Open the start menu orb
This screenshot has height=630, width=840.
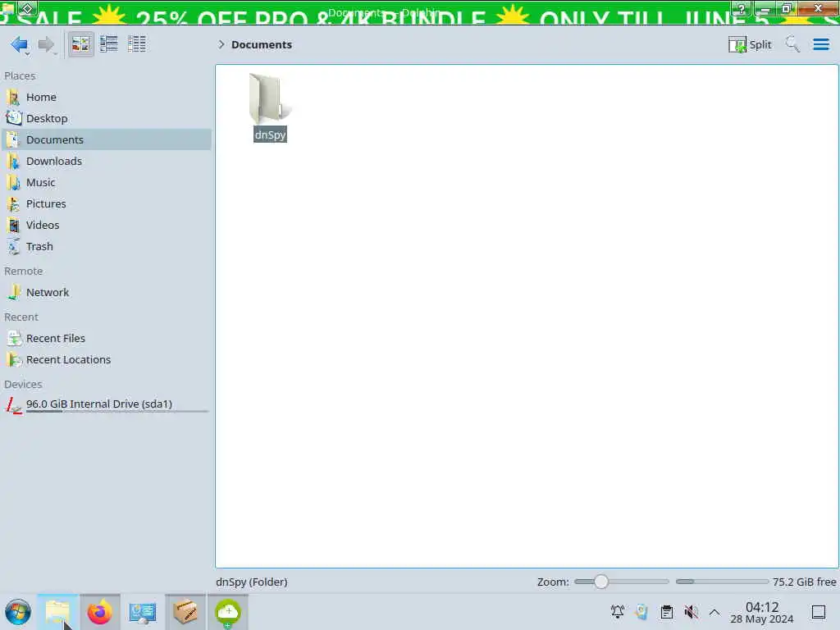[18, 612]
